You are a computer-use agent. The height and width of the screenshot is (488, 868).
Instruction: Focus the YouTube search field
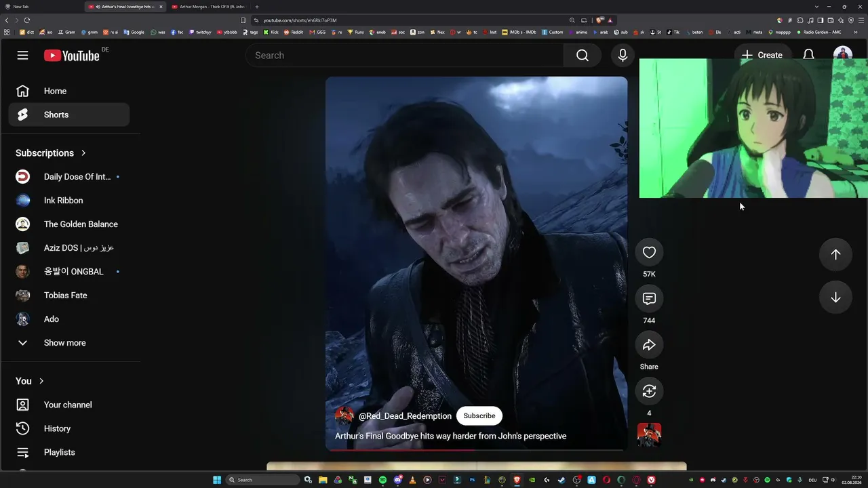pos(405,56)
